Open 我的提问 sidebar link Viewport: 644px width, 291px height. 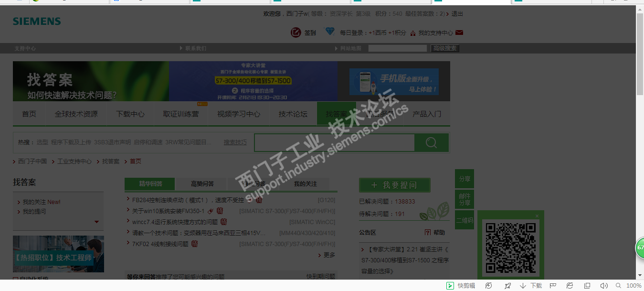(34, 212)
